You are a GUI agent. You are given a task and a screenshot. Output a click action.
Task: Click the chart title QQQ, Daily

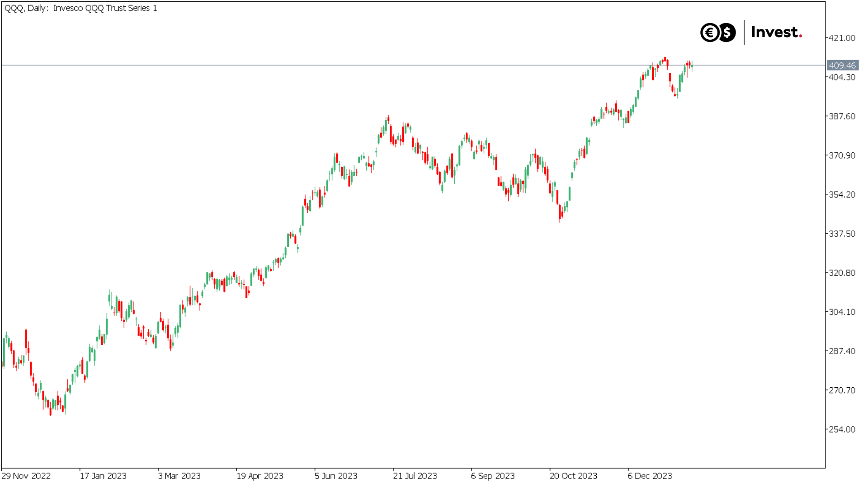(80, 8)
